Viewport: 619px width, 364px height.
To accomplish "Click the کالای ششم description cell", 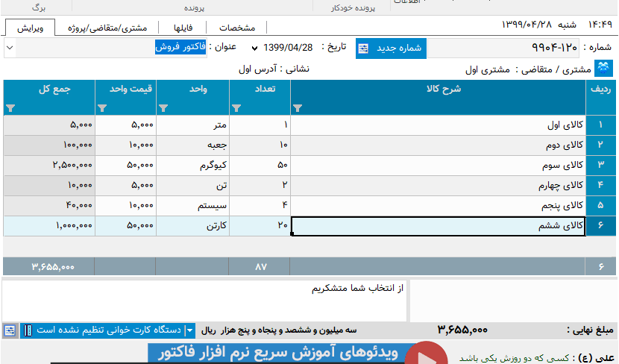I will (439, 226).
